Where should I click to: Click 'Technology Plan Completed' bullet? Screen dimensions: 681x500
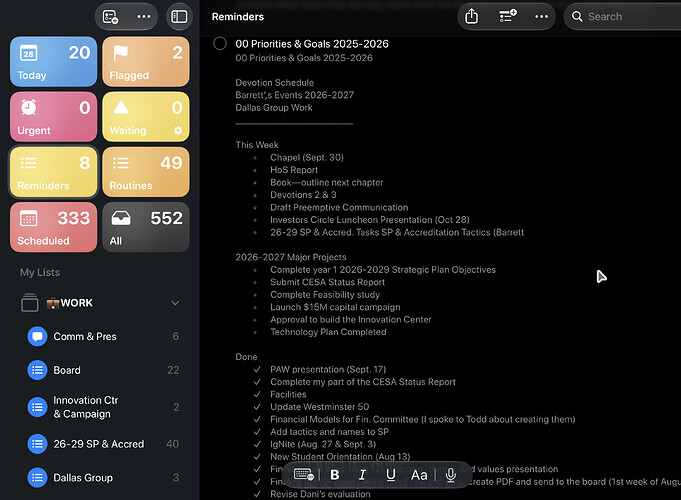point(328,332)
